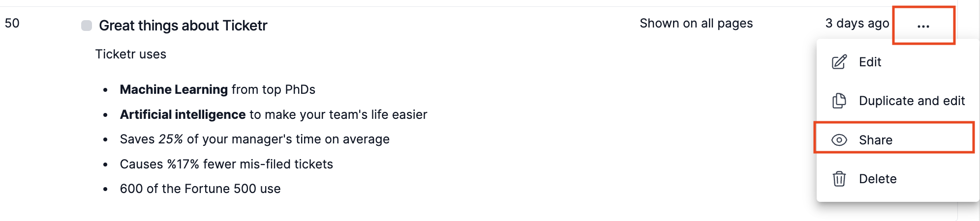Viewport: 980px width, 221px height.
Task: Click the bold "Machine Learning" text
Action: tap(174, 89)
